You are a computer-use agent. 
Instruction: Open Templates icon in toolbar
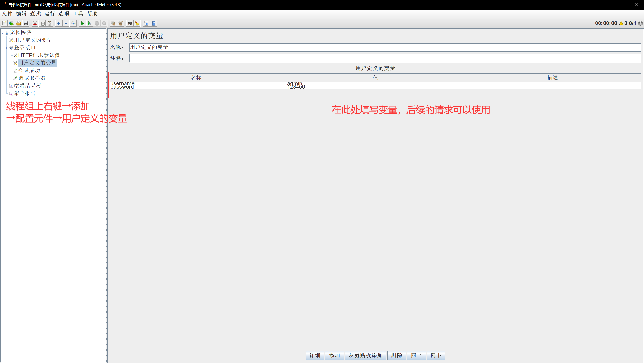11,23
